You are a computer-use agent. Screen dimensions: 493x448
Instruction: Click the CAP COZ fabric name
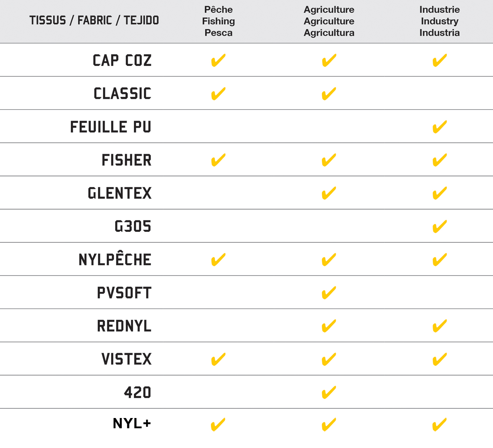point(122,60)
